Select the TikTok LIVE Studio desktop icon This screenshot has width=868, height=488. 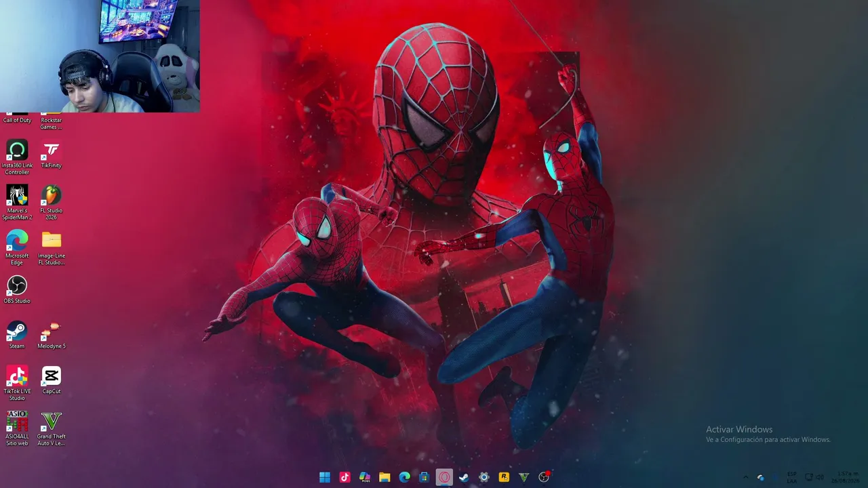point(17,383)
